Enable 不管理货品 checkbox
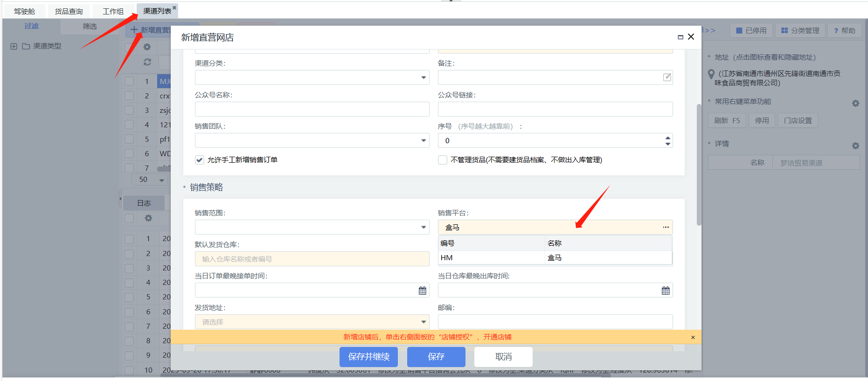868x381 pixels. coord(443,160)
